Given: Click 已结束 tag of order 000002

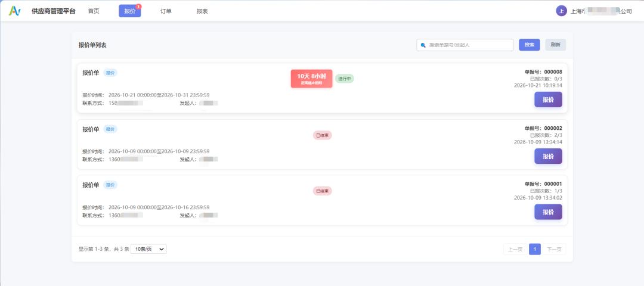Looking at the screenshot, I should [323, 135].
